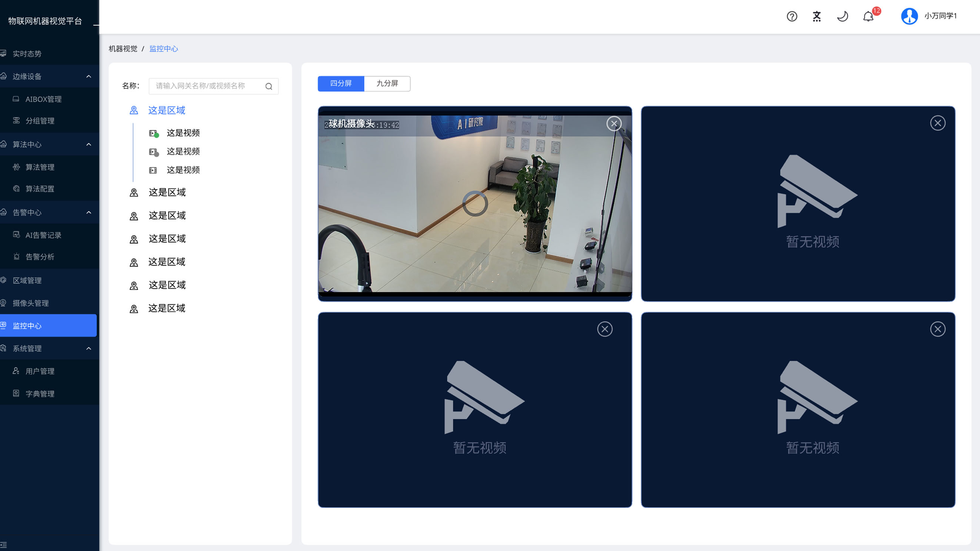Expand the fourth 这是区域 node

pos(167,239)
